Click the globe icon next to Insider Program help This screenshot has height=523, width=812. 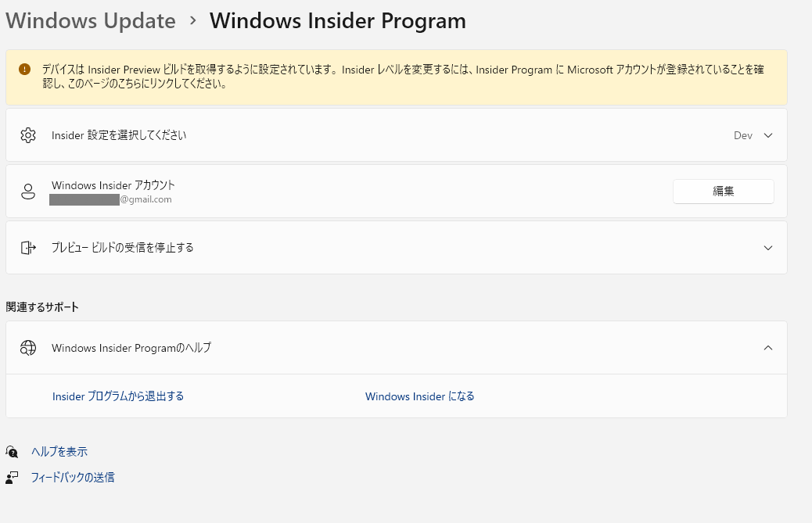pyautogui.click(x=28, y=348)
